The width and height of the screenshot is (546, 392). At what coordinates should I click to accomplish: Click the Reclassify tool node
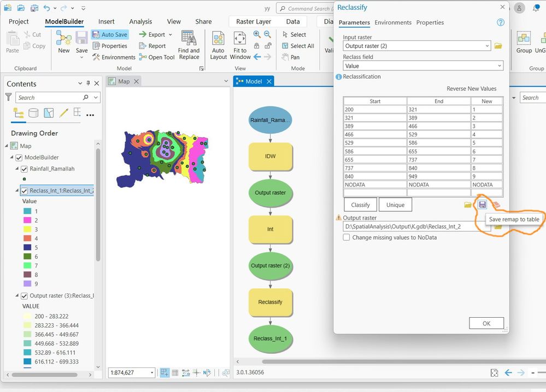coord(270,302)
